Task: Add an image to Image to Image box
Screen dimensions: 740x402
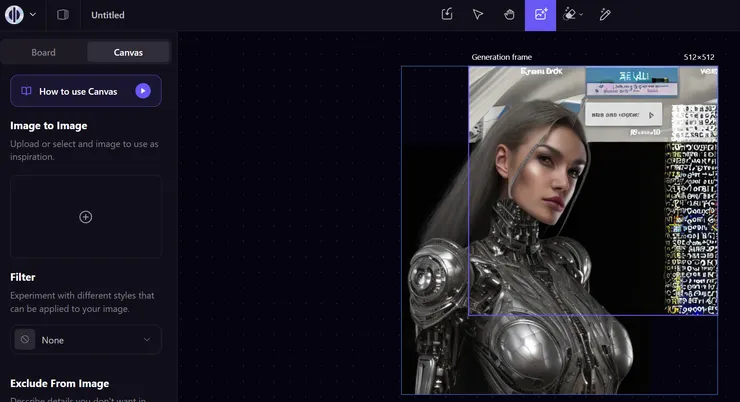Action: (x=85, y=217)
